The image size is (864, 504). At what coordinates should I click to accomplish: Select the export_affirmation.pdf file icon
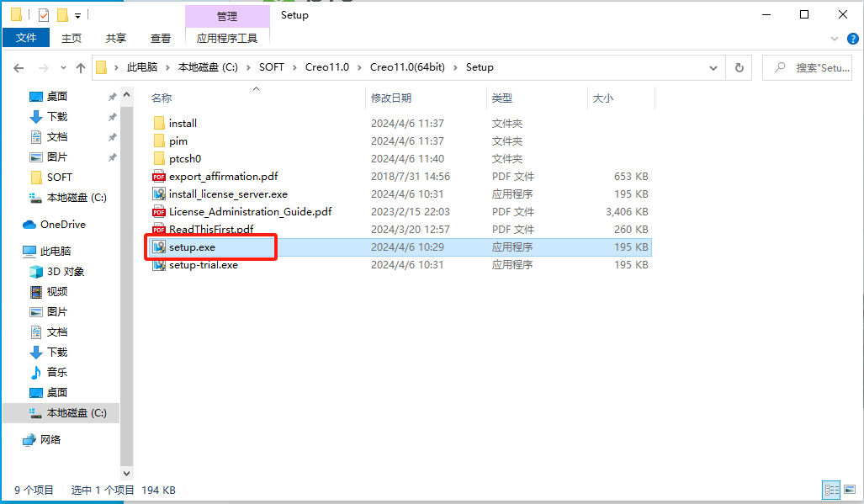click(x=159, y=176)
